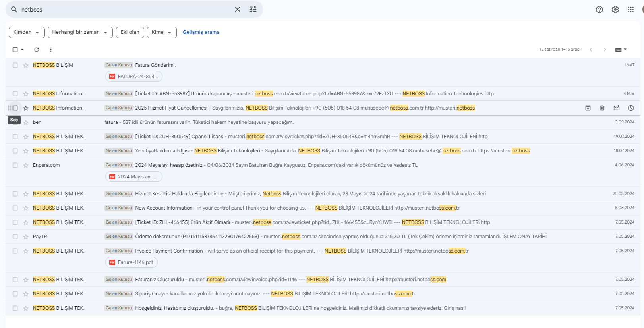
Task: Check the New Account Information email
Action: click(15, 208)
